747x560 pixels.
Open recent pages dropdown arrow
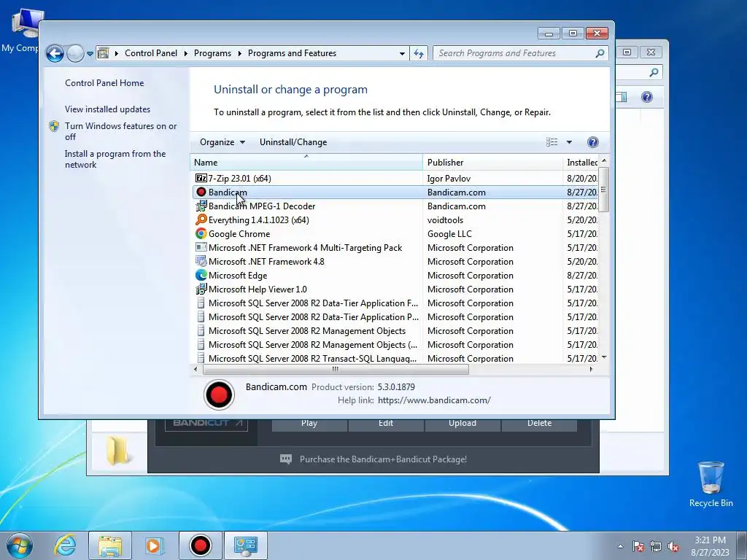[90, 53]
